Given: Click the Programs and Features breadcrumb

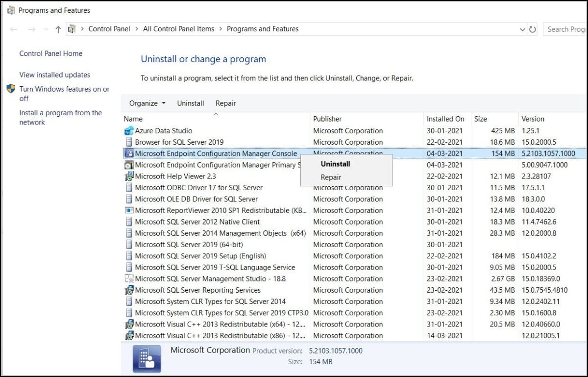Looking at the screenshot, I should pyautogui.click(x=263, y=29).
